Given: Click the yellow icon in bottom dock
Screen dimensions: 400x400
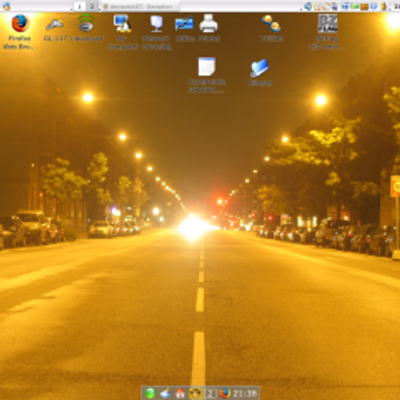Looking at the screenshot, I should tap(195, 393).
